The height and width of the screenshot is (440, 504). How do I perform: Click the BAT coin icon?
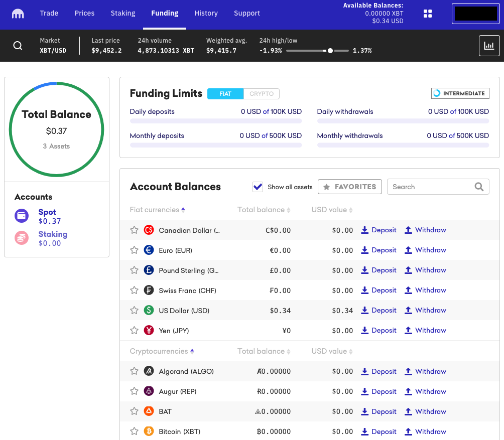149,411
